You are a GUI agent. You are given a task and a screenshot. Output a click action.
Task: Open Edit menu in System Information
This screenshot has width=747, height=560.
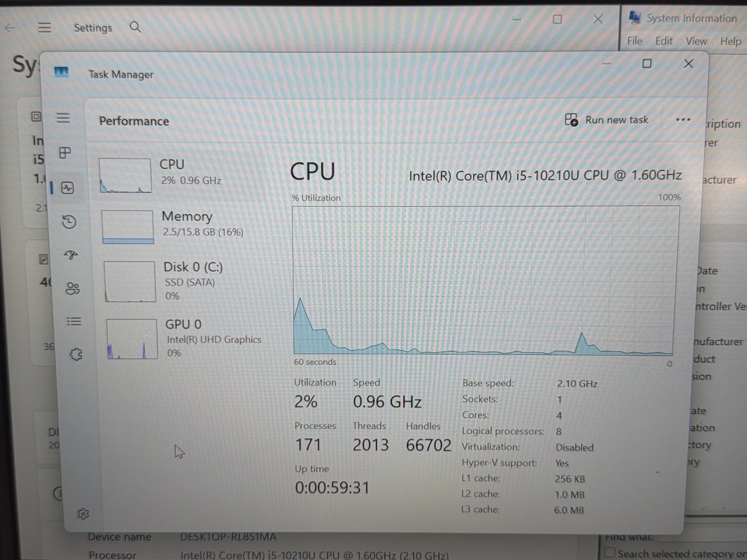pyautogui.click(x=663, y=41)
